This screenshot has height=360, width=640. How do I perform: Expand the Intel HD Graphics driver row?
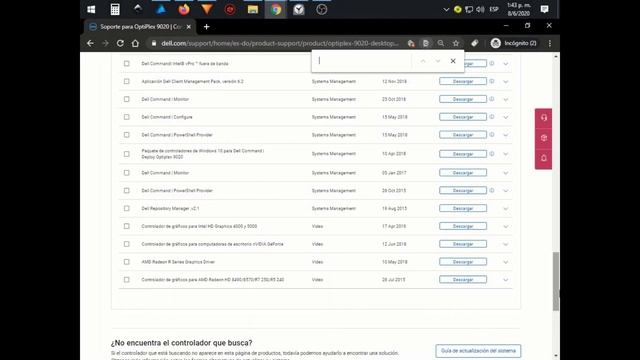[506, 227]
